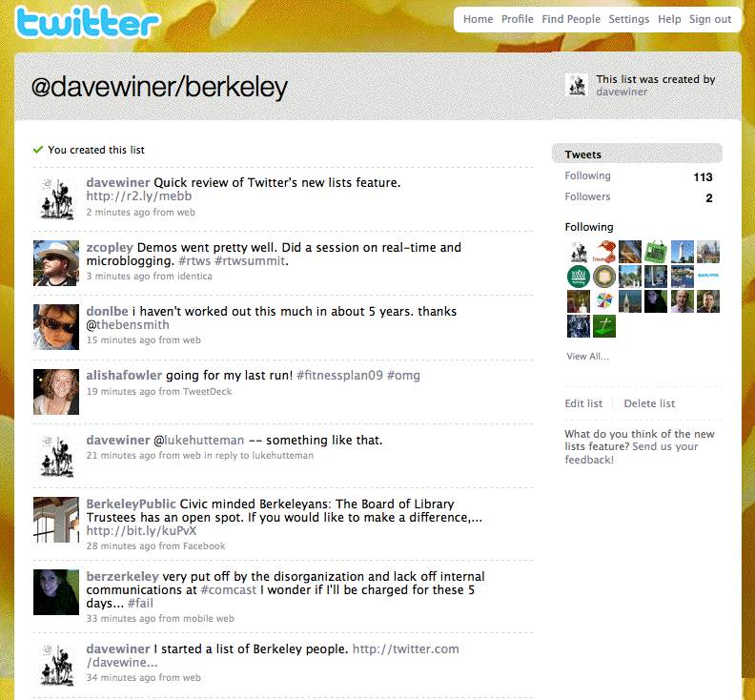755x700 pixels.
Task: Show the list's 113 Following
Action: [638, 176]
